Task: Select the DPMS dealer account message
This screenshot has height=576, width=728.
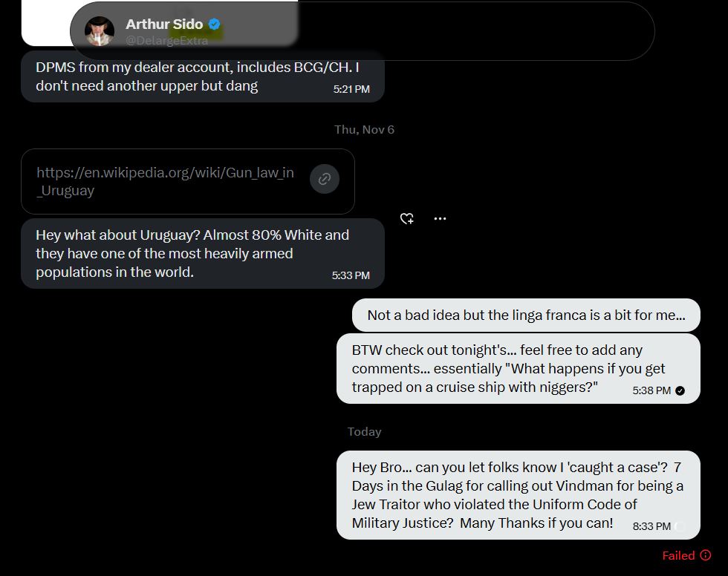Action: pyautogui.click(x=186, y=76)
